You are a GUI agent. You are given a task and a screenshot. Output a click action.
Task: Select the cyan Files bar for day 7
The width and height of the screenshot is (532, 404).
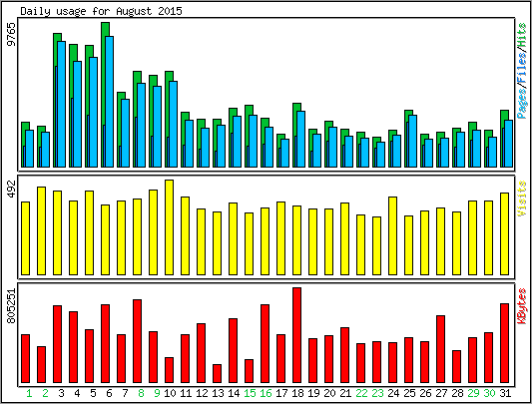[125, 133]
